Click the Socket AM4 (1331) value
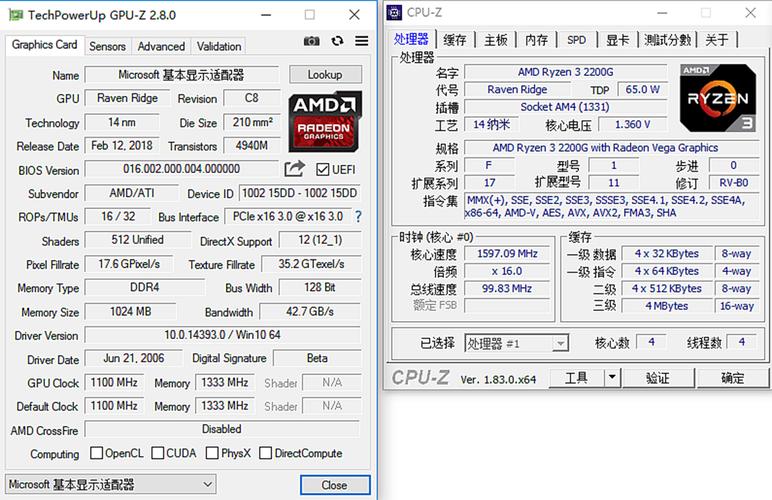The height and width of the screenshot is (500, 772). click(565, 107)
